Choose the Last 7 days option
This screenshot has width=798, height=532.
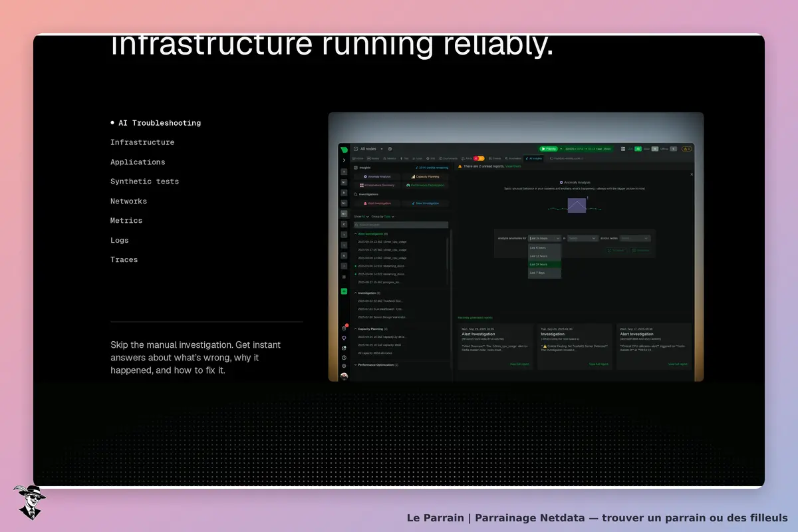click(545, 273)
